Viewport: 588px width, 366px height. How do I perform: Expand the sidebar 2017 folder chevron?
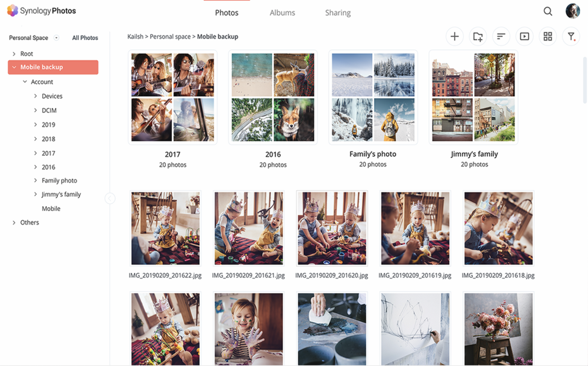(35, 153)
